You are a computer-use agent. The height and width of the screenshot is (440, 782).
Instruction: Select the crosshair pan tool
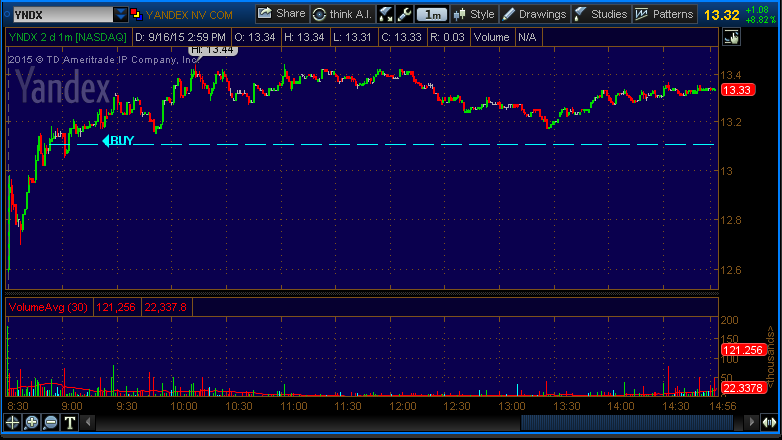tap(12, 423)
